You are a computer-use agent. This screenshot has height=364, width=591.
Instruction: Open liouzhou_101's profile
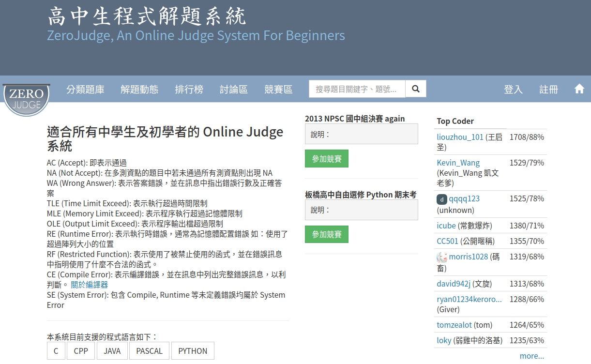[460, 137]
